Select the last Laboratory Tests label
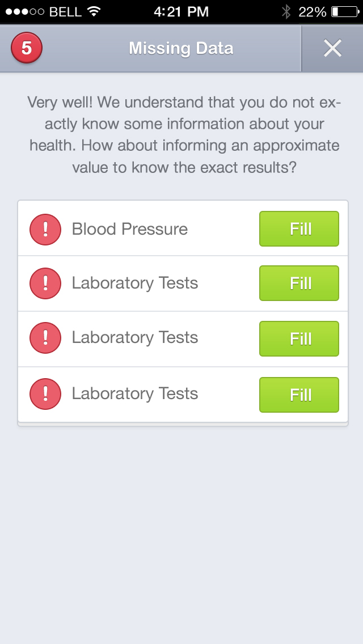 (x=134, y=393)
